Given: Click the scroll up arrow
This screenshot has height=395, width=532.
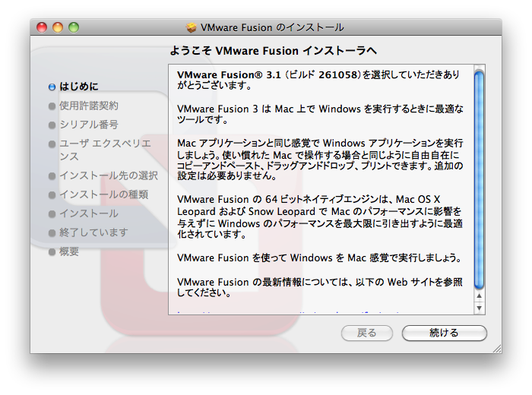Looking at the screenshot, I should (479, 295).
